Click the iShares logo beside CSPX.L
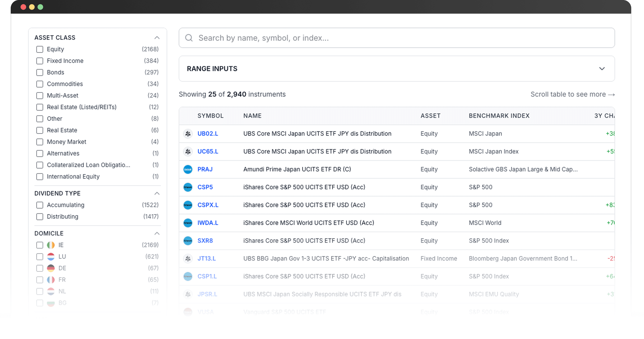This screenshot has width=644, height=339. (x=188, y=205)
